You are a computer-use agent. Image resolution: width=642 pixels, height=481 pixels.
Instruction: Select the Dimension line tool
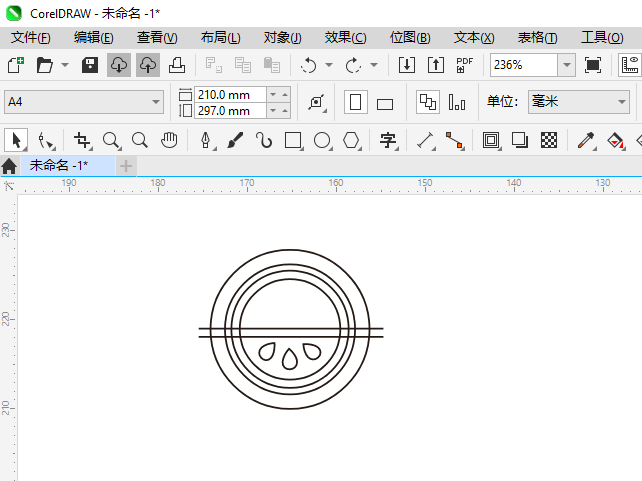pos(425,140)
